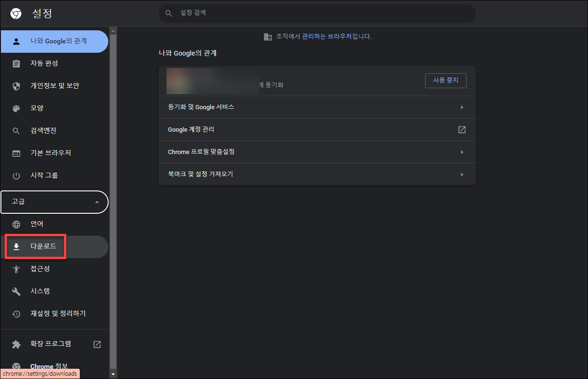Open the 다운로드 settings page

tap(54, 246)
